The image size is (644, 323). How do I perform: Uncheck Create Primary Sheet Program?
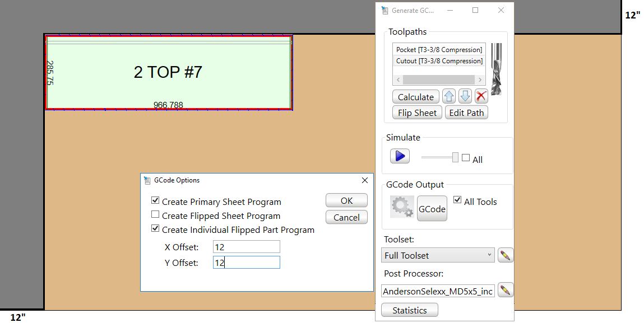[155, 201]
